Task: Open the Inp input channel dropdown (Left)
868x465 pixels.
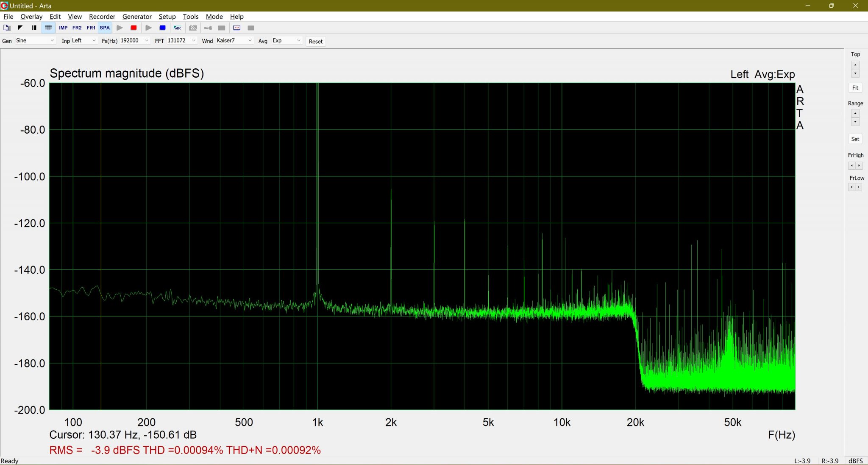Action: [x=84, y=41]
